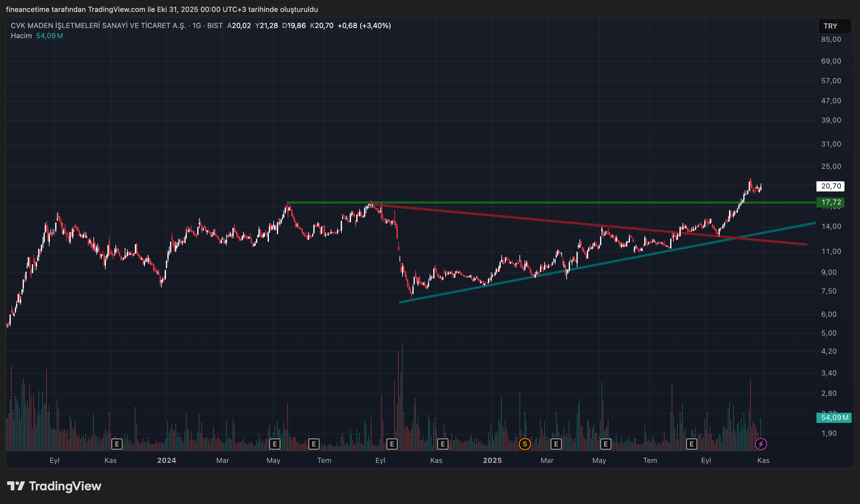Click the TradingView logo
Image resolution: width=860 pixels, height=504 pixels.
point(54,486)
